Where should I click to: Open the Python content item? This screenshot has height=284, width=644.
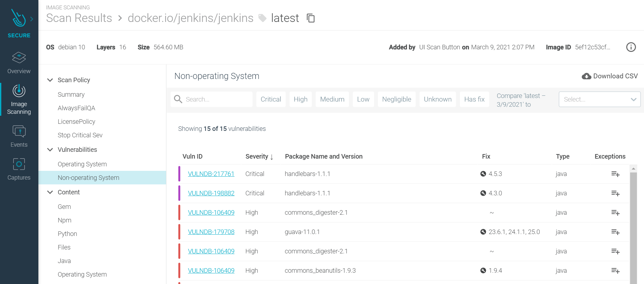tap(67, 234)
